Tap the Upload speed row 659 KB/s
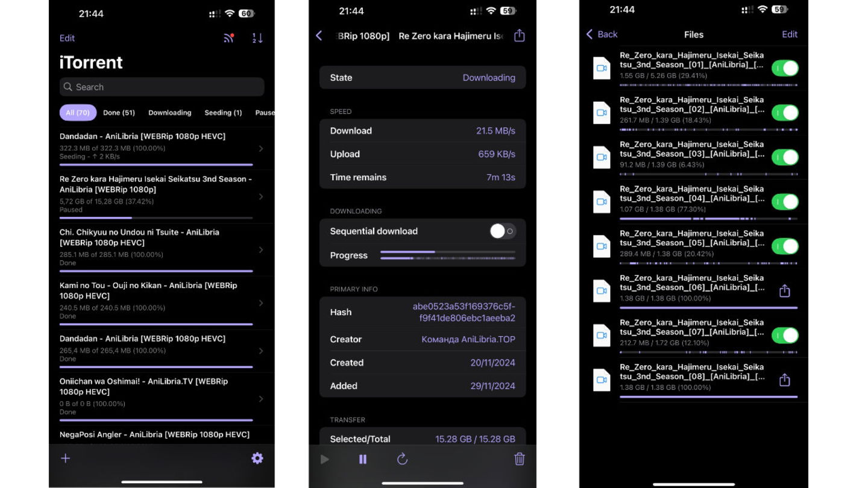 [423, 154]
